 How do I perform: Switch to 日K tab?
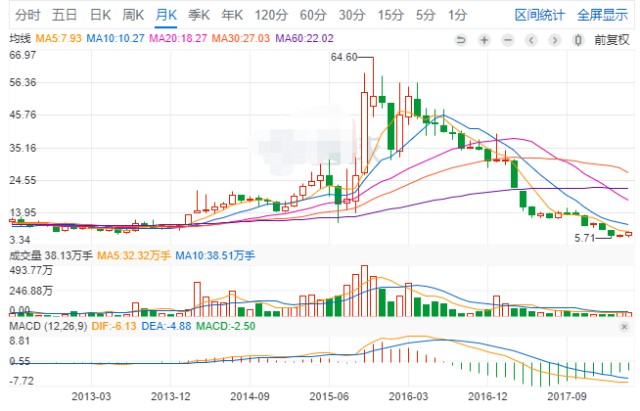(100, 16)
